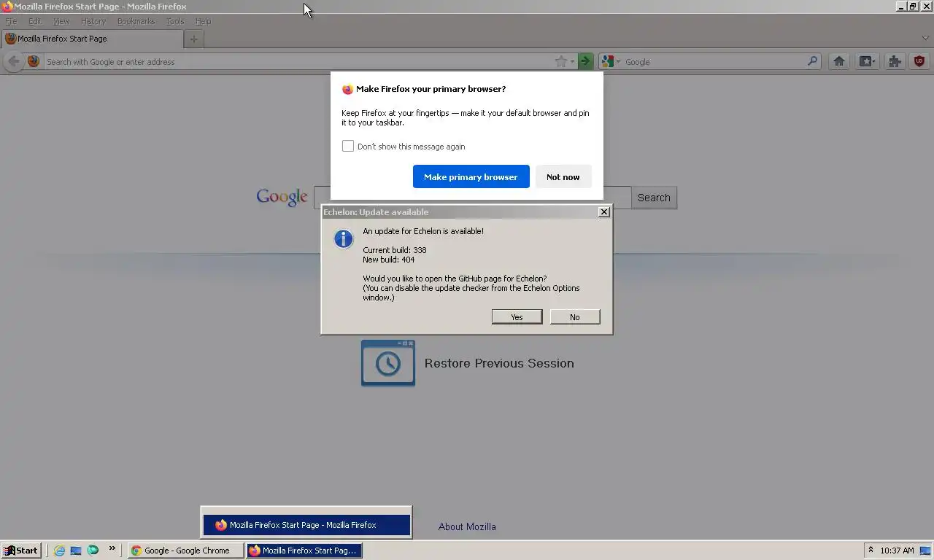This screenshot has width=934, height=560.
Task: Click the search magnifier icon in search box
Action: (813, 61)
